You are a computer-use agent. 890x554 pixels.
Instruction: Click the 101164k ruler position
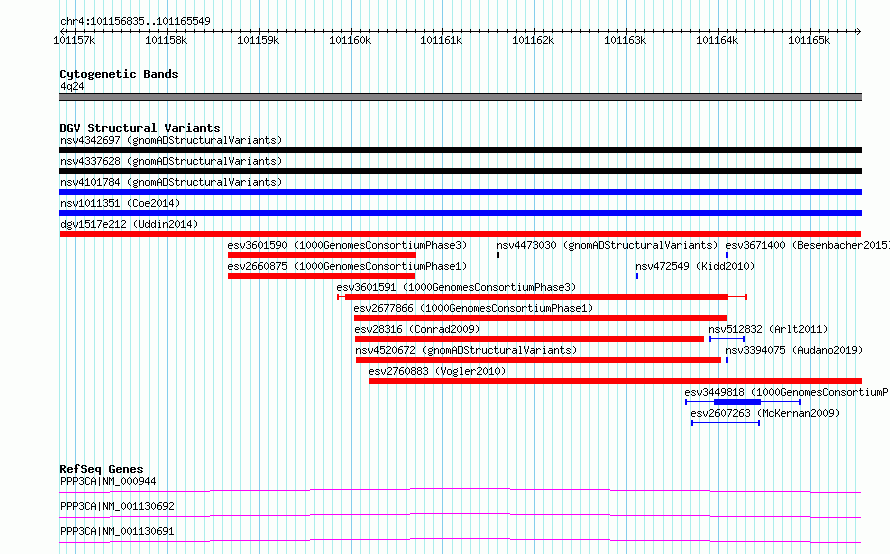(x=717, y=40)
